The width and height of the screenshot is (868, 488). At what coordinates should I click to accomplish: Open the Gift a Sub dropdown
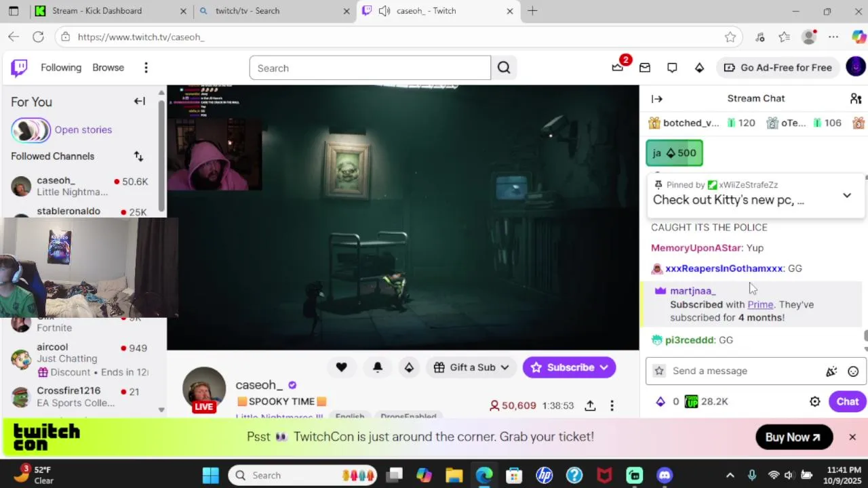point(471,367)
